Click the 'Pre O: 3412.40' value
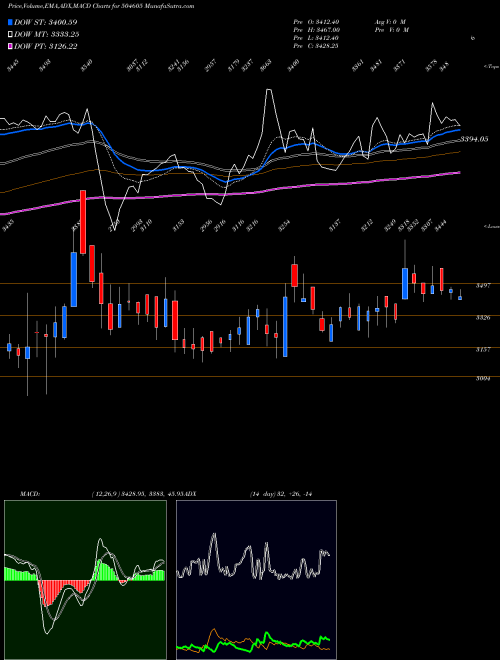The height and width of the screenshot is (660, 500). [316, 22]
